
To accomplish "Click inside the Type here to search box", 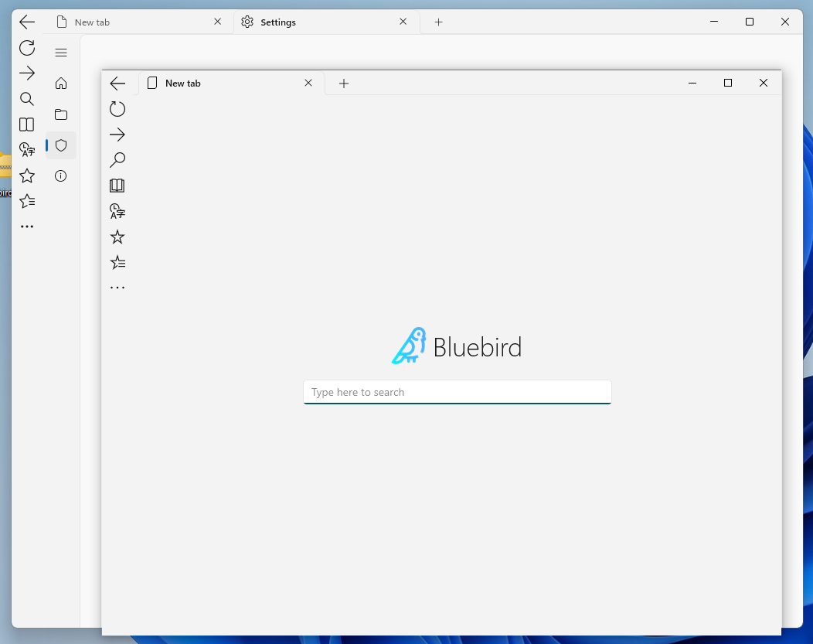I will [x=457, y=392].
